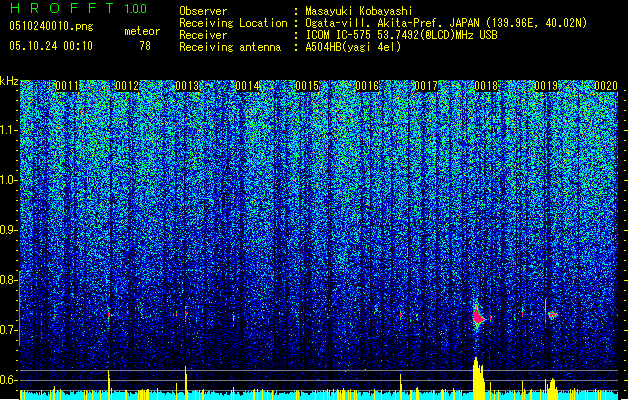Click time marker 0018
Screen dimensions: 629x400
486,86
